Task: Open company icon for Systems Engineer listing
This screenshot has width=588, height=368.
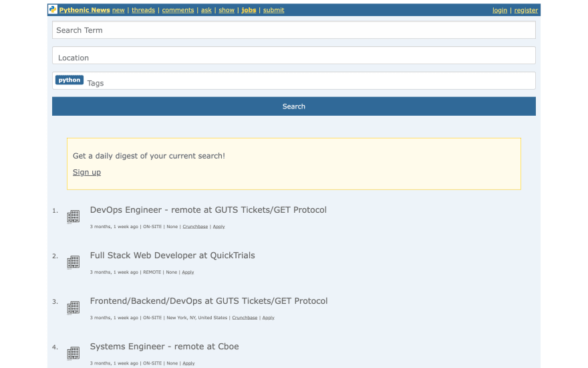Action: pos(73,353)
